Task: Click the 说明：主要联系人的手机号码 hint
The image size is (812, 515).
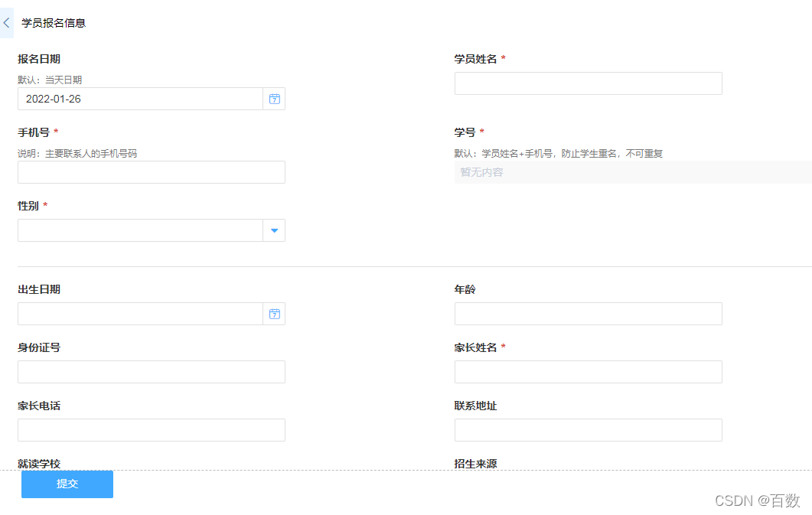Action: coord(77,153)
